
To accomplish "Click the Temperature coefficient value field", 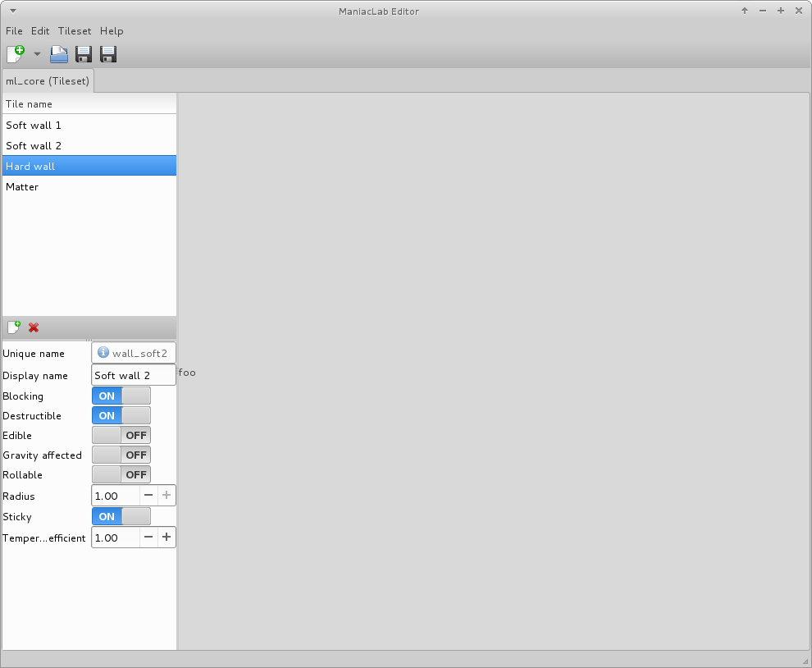I will point(116,538).
